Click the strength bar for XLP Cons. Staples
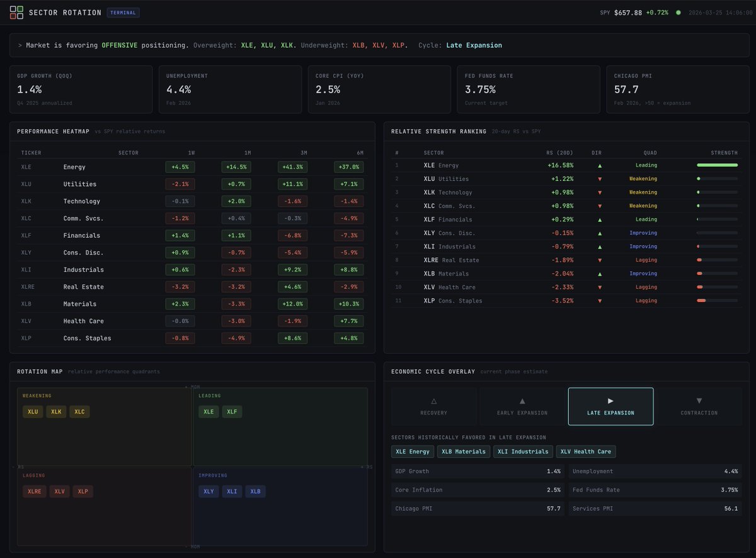This screenshot has height=558, width=756. [717, 301]
